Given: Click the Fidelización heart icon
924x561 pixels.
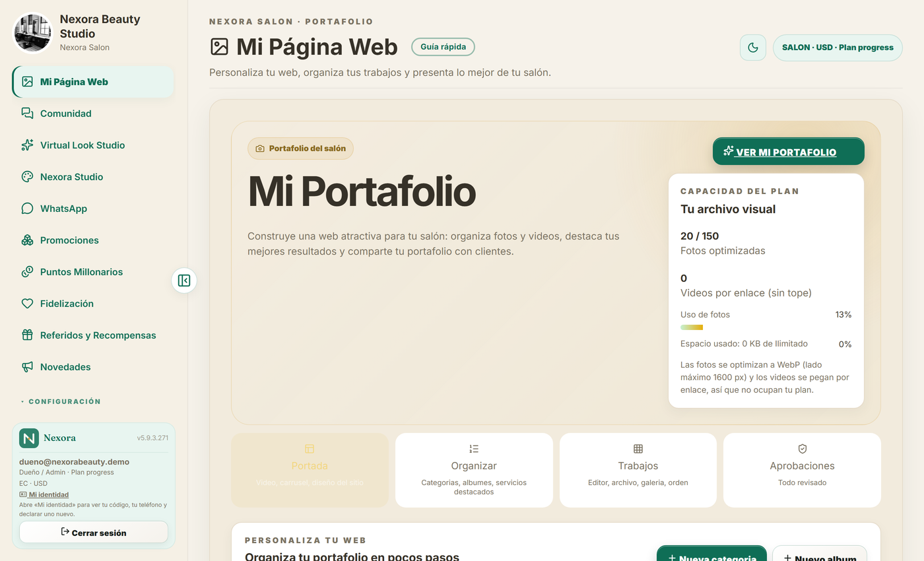Looking at the screenshot, I should 27,304.
